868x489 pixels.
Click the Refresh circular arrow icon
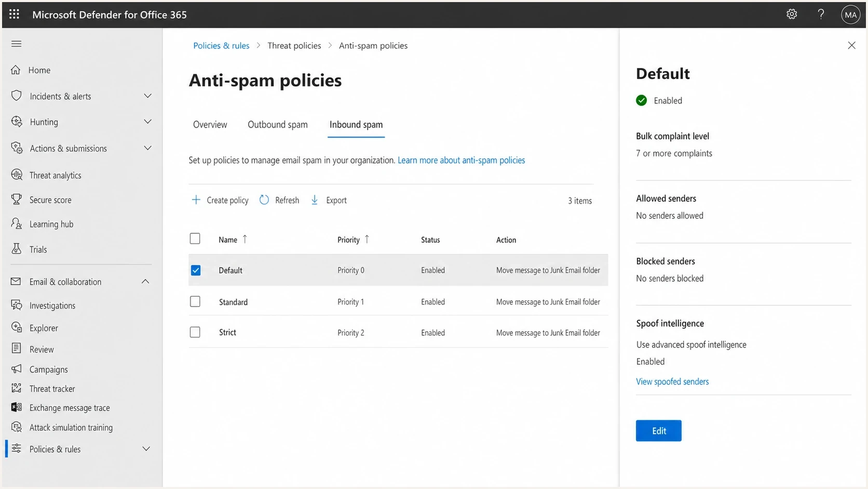pyautogui.click(x=264, y=200)
